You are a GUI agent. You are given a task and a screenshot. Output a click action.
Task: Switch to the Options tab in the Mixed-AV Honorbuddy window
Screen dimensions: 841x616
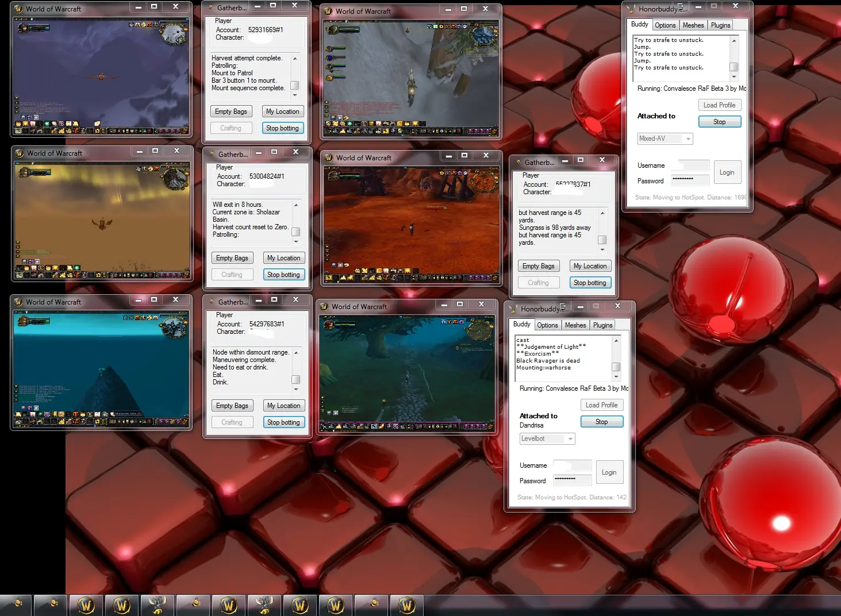coord(665,25)
